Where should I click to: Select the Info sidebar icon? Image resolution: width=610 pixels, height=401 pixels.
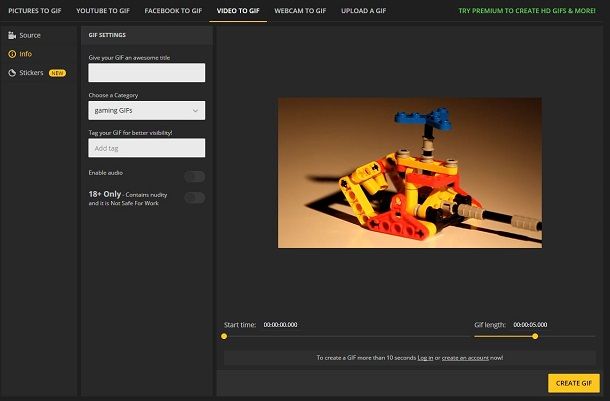click(x=12, y=54)
